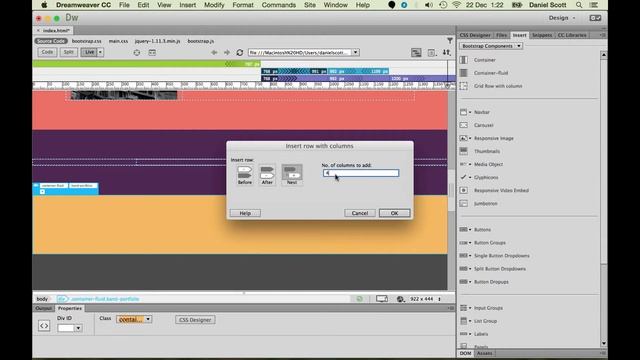Image resolution: width=640 pixels, height=360 pixels.
Task: Open the file address dropdown
Action: (356, 52)
